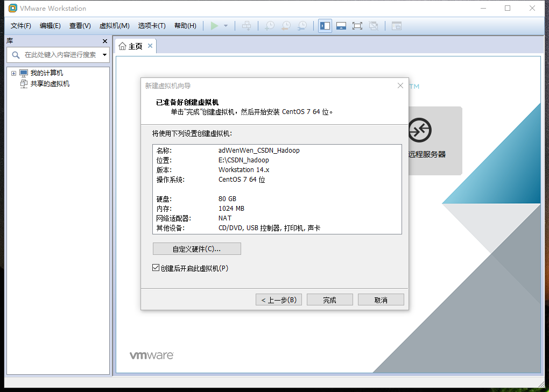549x392 pixels.
Task: Minimize the VMware Workstation window
Action: (483, 8)
